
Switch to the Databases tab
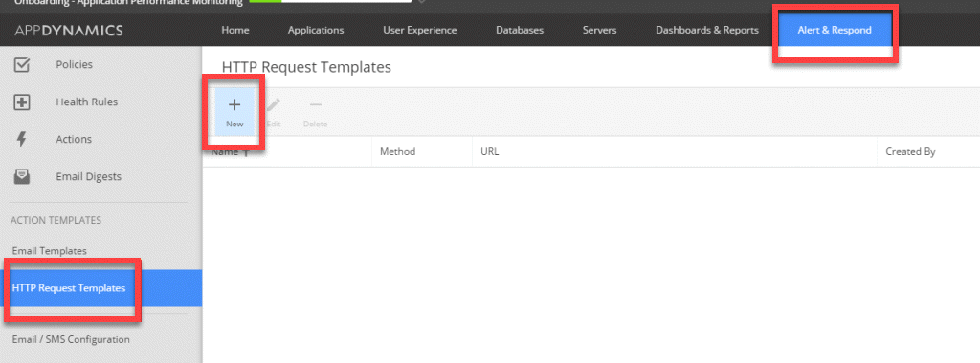[x=520, y=30]
